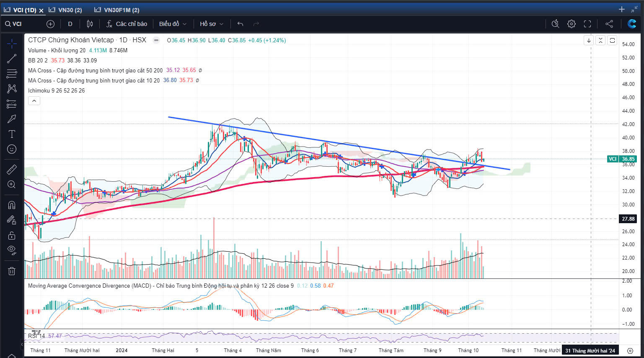Select the MACD indicator legend
This screenshot has width=644, height=358.
[160, 286]
